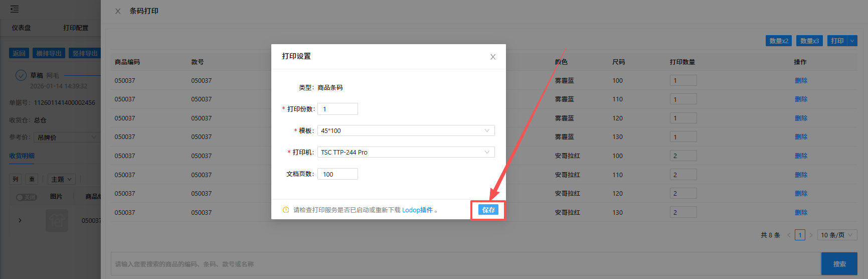
Task: Delete the 雾霾蓝 size 120 row
Action: click(x=801, y=118)
